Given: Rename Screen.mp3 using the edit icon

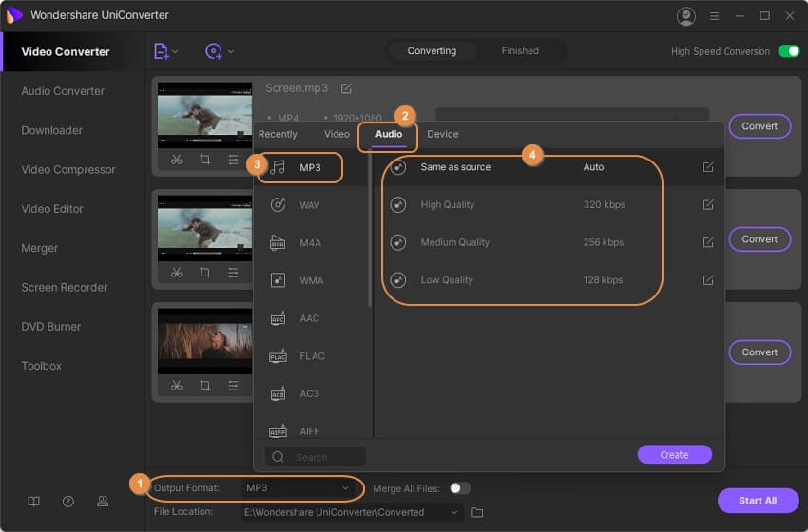Looking at the screenshot, I should [x=346, y=88].
